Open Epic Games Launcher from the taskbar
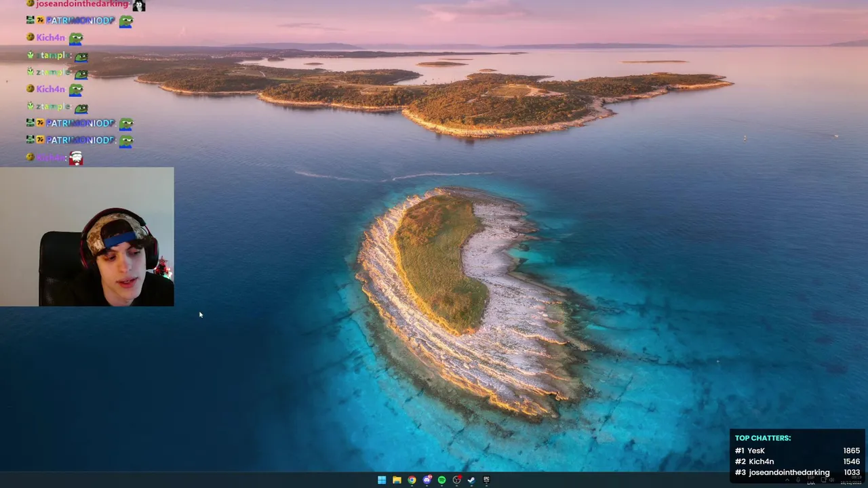868x488 pixels. [x=486, y=479]
